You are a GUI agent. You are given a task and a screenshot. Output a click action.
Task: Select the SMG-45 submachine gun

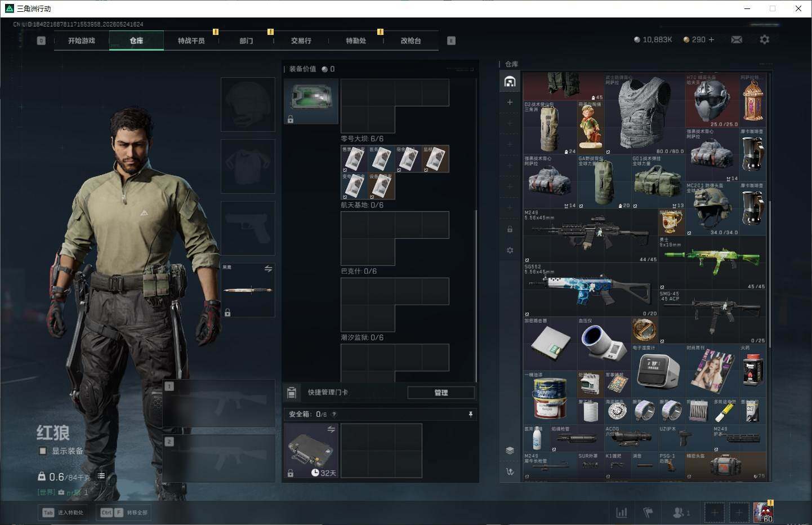coord(712,317)
